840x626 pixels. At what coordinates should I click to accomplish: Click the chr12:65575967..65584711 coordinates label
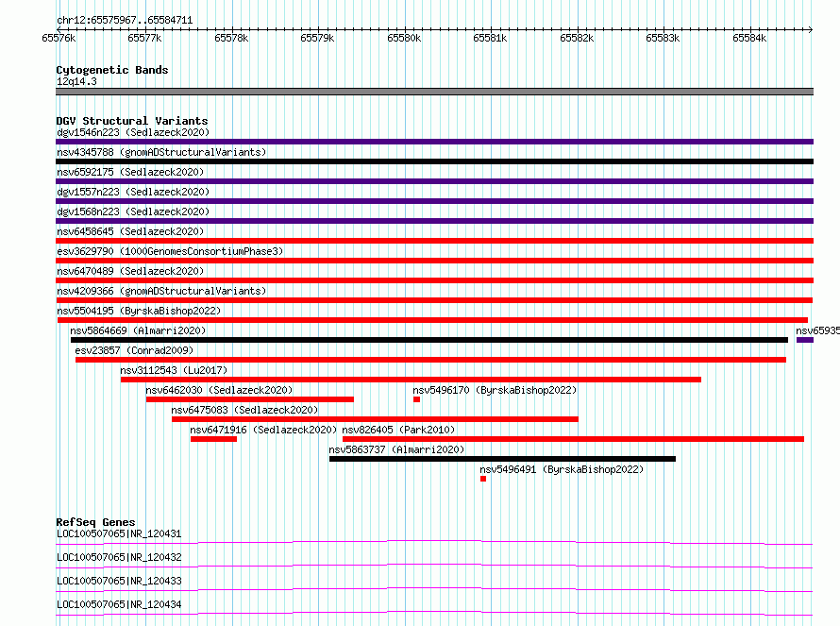[x=125, y=21]
